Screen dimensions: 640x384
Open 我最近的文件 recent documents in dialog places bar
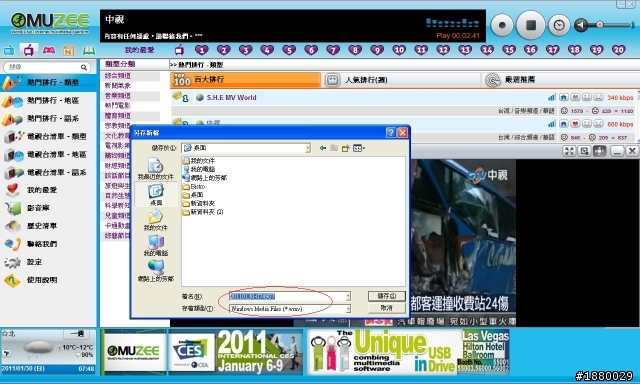click(156, 169)
